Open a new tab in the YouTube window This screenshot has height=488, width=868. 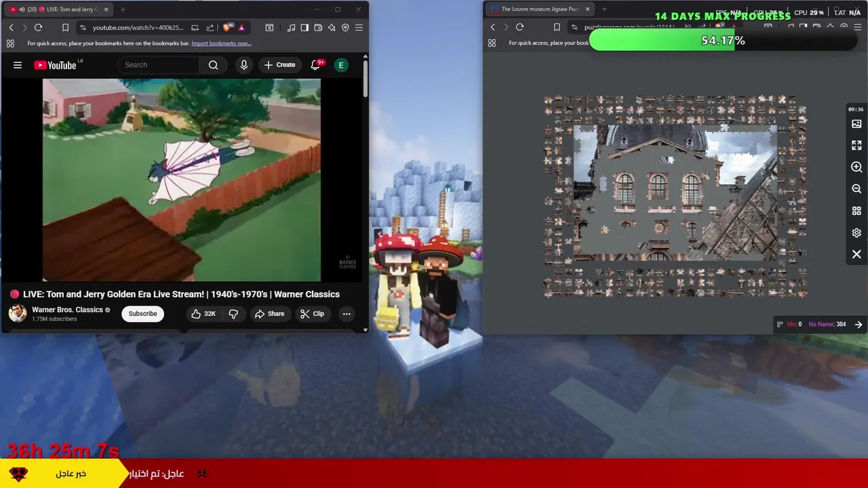pos(123,9)
